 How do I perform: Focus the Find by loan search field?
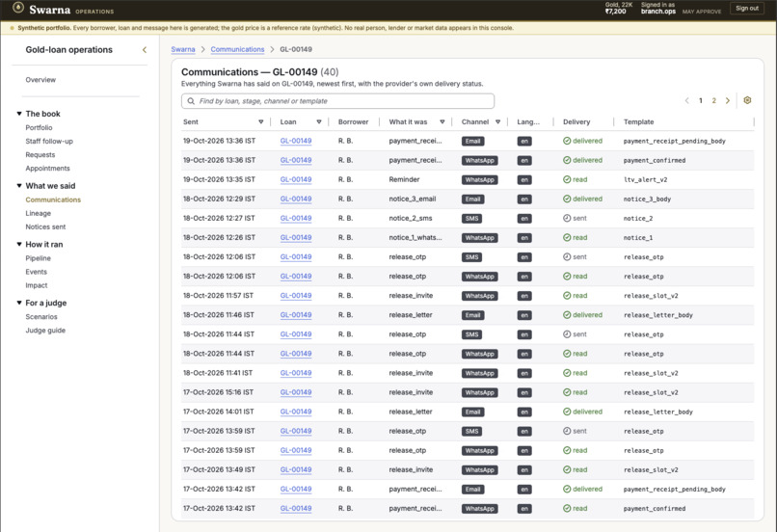337,101
